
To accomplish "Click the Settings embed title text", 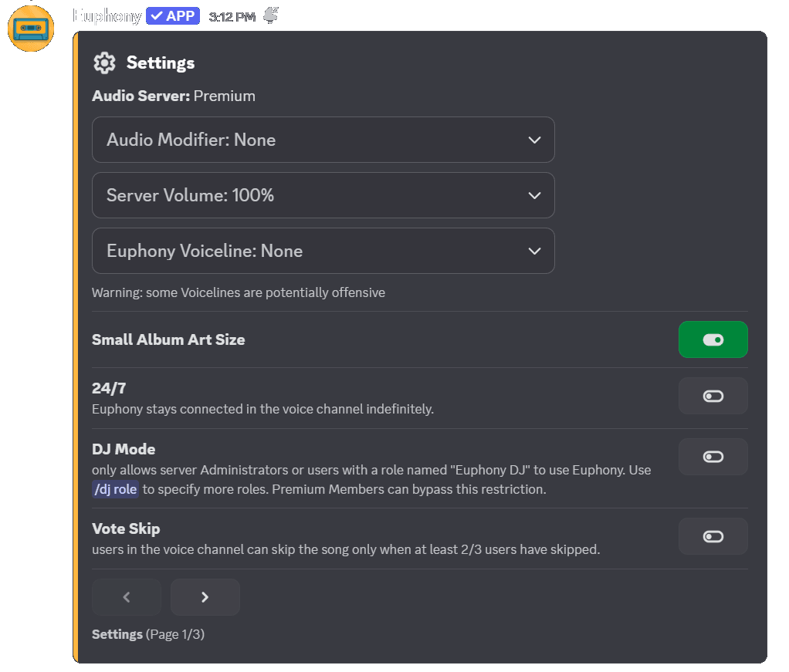I will point(161,62).
